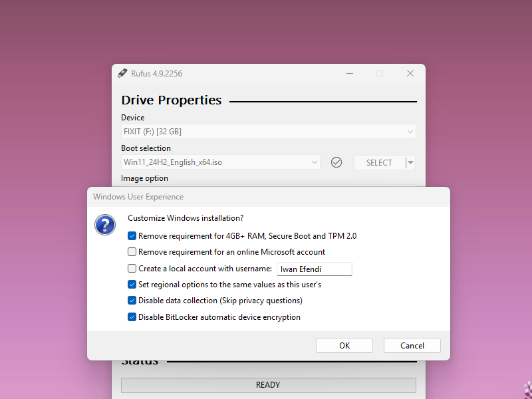This screenshot has width=532, height=399.
Task: Minimize the Rufus window
Action: 349,73
